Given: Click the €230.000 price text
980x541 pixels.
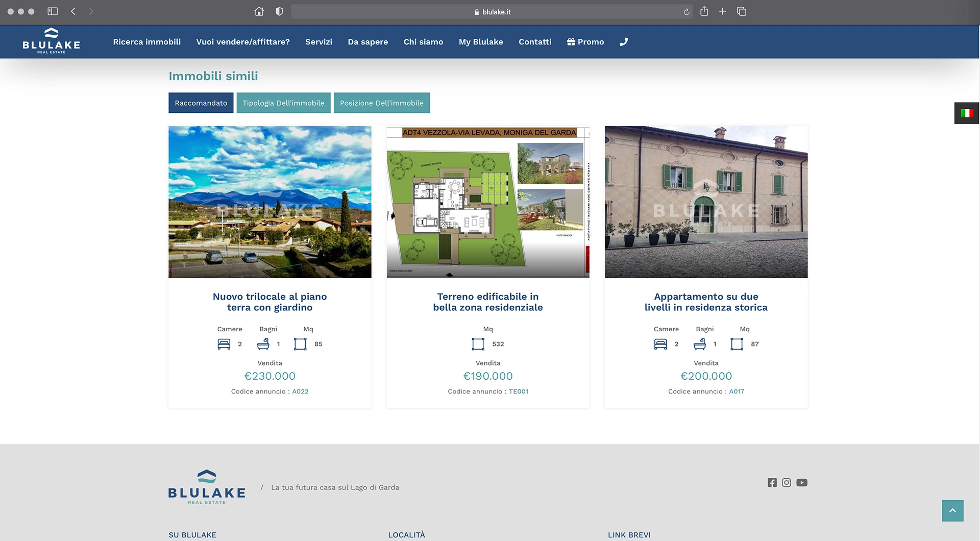Looking at the screenshot, I should pos(270,376).
